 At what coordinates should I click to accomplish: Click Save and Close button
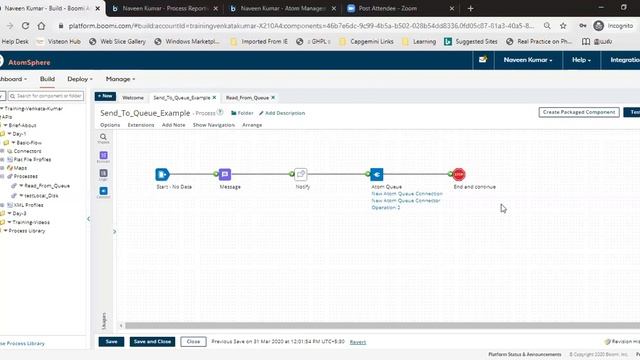point(152,342)
